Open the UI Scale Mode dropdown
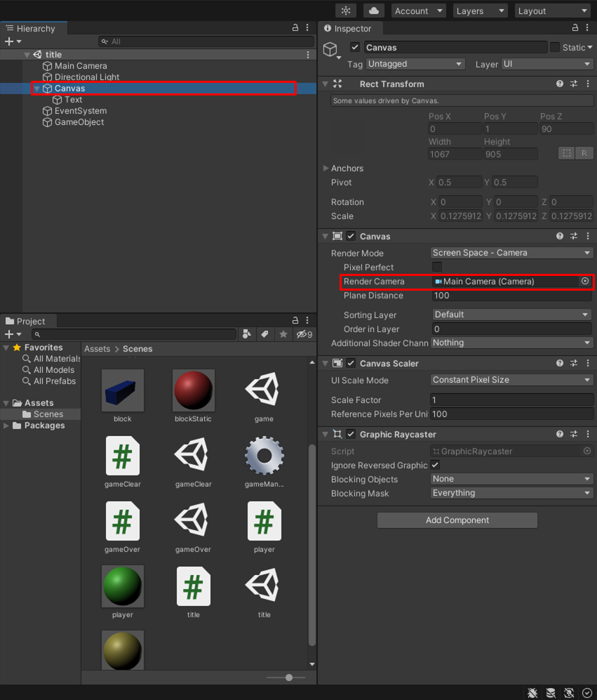597x700 pixels. pyautogui.click(x=512, y=380)
